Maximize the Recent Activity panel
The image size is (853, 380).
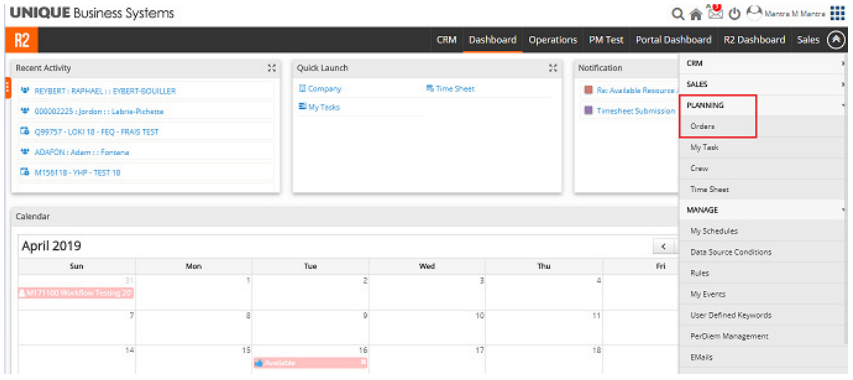tap(271, 68)
